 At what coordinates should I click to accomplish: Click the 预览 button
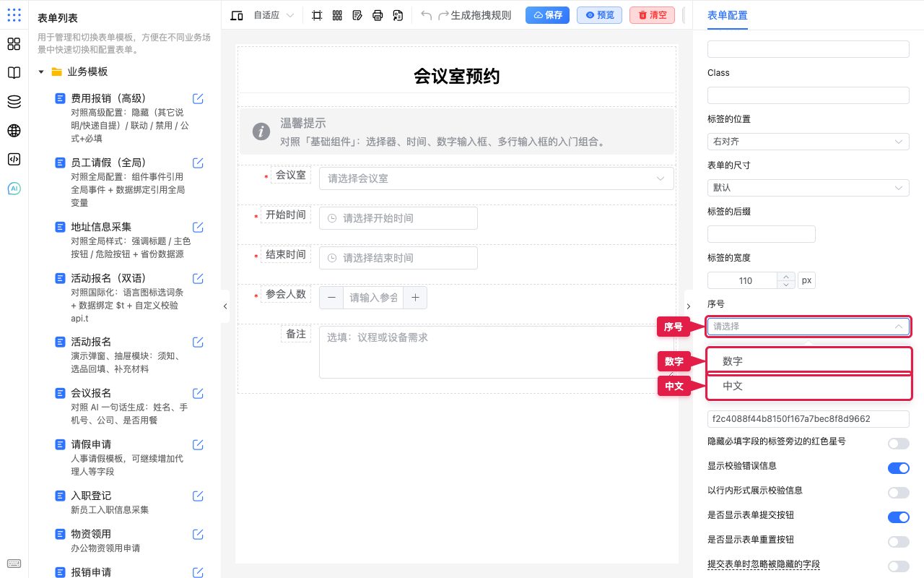point(599,15)
